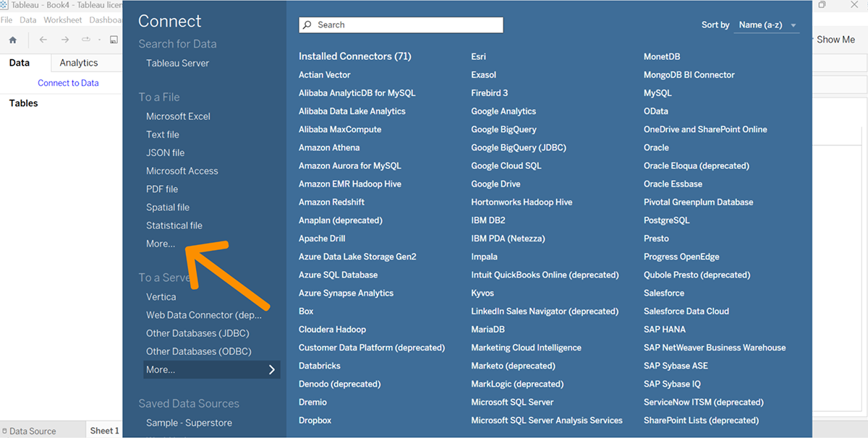Screen dimensions: 868x438
Task: Click the replay animation toolbar icon
Action: (85, 40)
